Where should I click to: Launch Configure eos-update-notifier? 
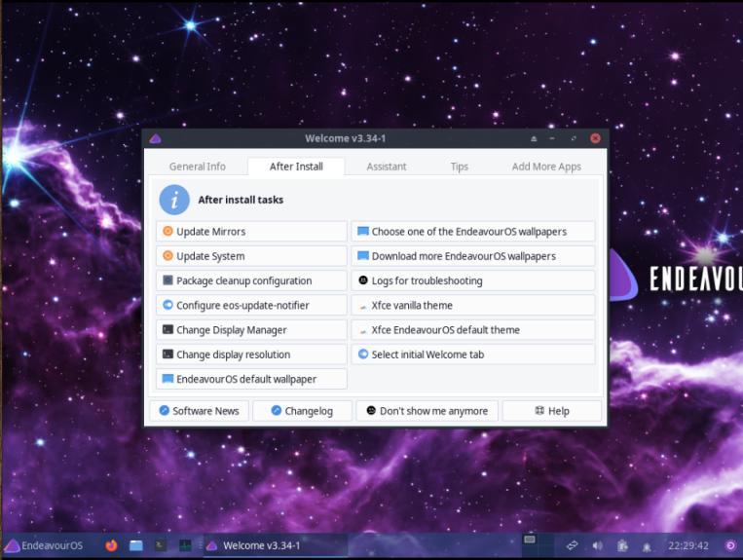coord(251,306)
